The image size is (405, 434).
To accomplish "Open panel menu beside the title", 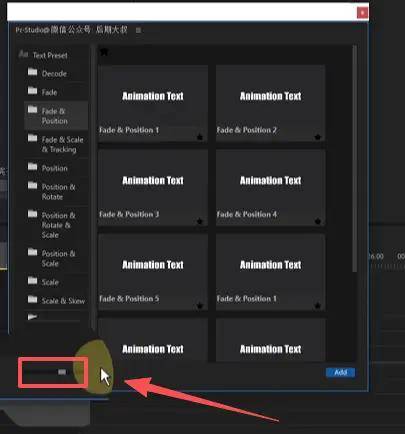I will [138, 30].
